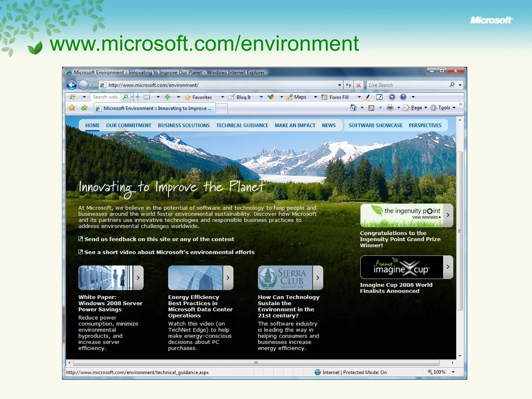Click the toolbar window layout icon

pos(147,97)
